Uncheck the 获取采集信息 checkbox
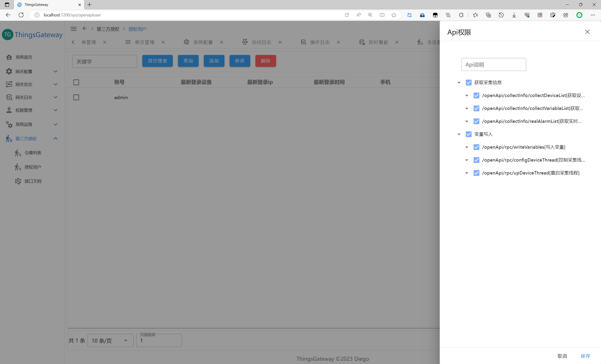Screen dimensions: 601x364 click(x=468, y=82)
